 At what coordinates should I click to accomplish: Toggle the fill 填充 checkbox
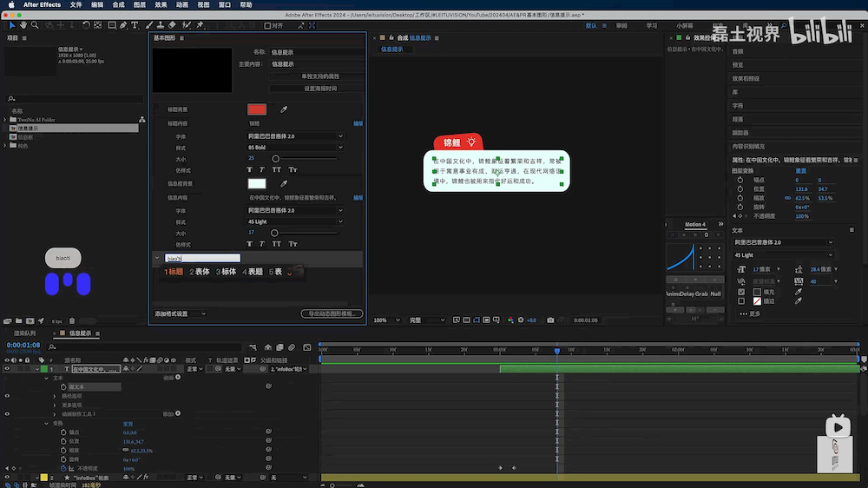(x=741, y=292)
